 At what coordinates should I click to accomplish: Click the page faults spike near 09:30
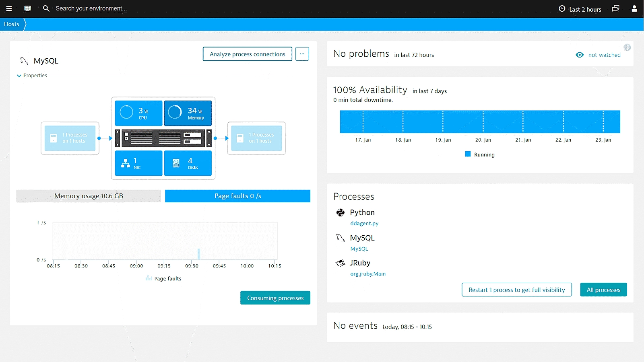click(199, 254)
